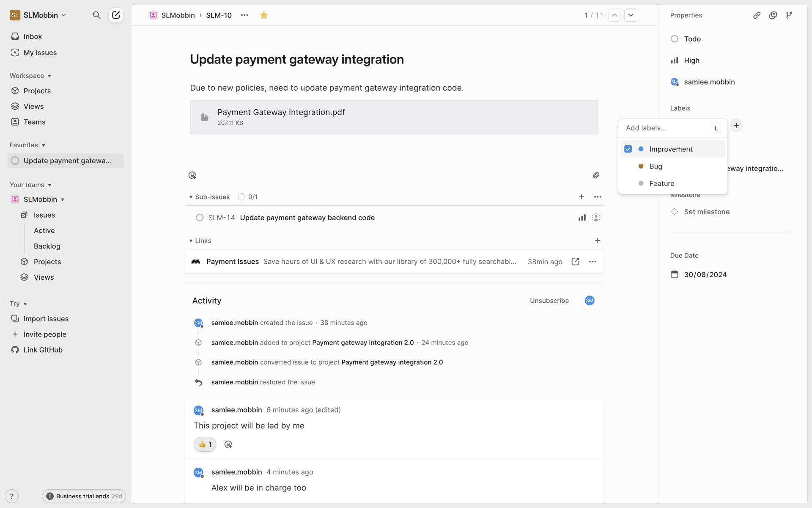The height and width of the screenshot is (508, 812).
Task: Copy issue ID icon in Properties
Action: click(x=773, y=15)
